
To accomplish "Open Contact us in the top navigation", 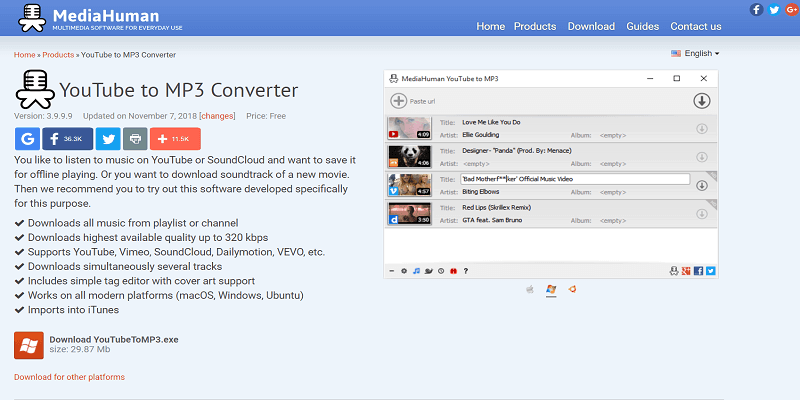I will click(x=696, y=26).
